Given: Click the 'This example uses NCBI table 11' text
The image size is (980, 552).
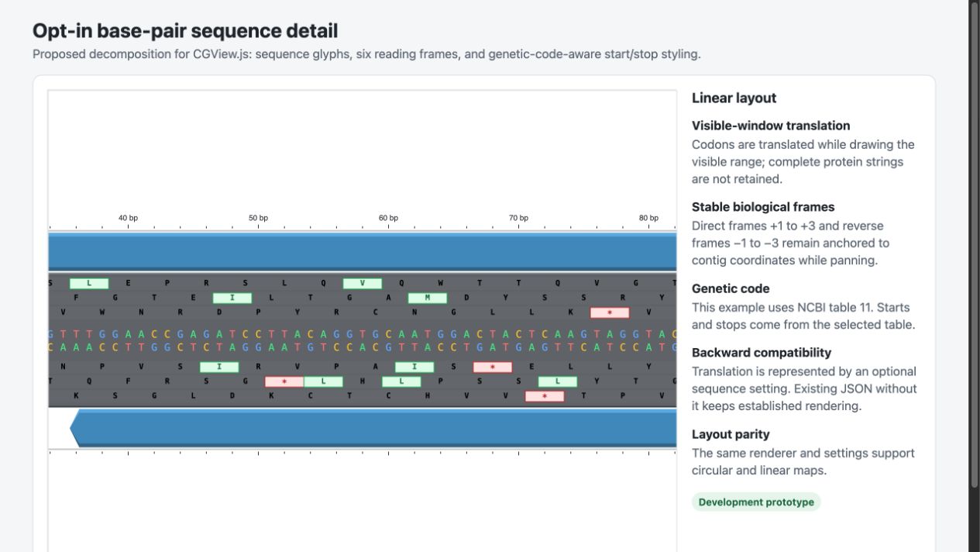Looking at the screenshot, I should (803, 316).
